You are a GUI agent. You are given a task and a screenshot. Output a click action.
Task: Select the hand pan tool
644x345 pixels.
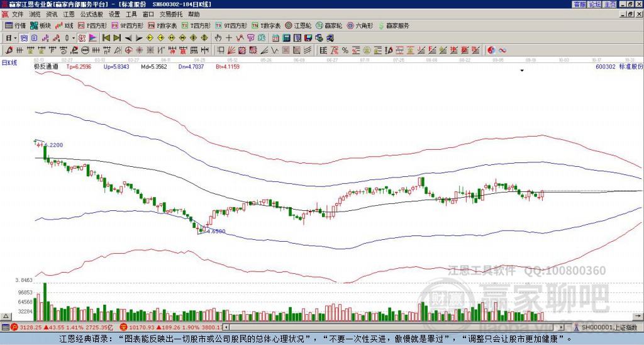click(218, 38)
